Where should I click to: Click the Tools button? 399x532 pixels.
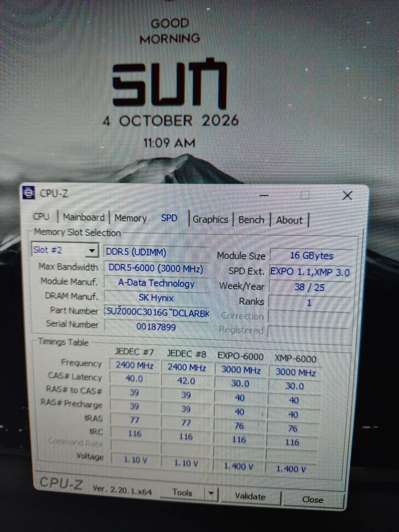tap(182, 493)
